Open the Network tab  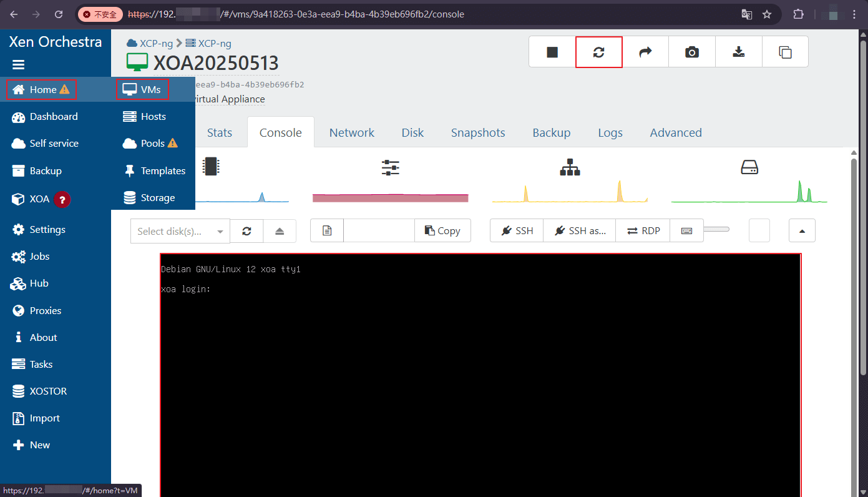coord(352,132)
